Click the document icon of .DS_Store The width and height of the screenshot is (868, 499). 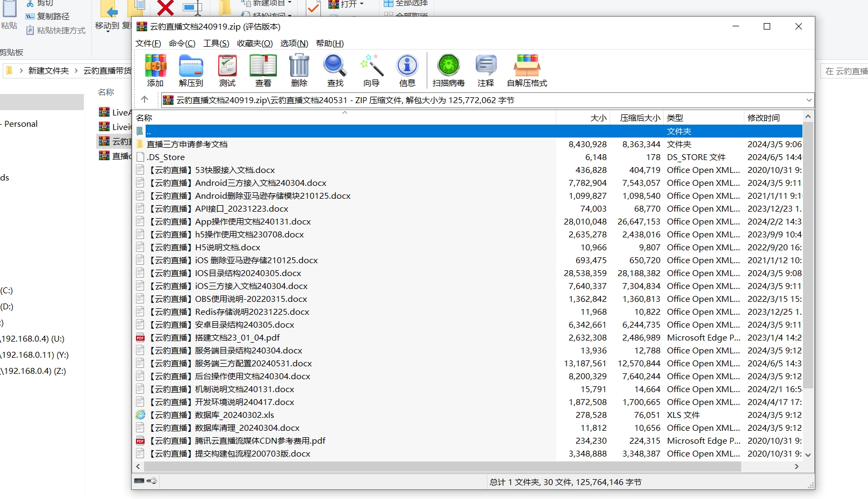coord(140,157)
